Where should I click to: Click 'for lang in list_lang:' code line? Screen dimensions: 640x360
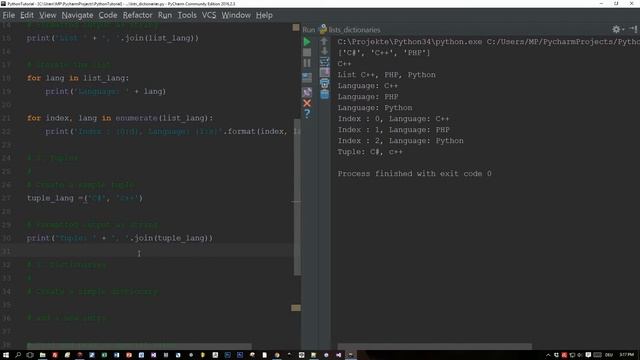point(78,78)
